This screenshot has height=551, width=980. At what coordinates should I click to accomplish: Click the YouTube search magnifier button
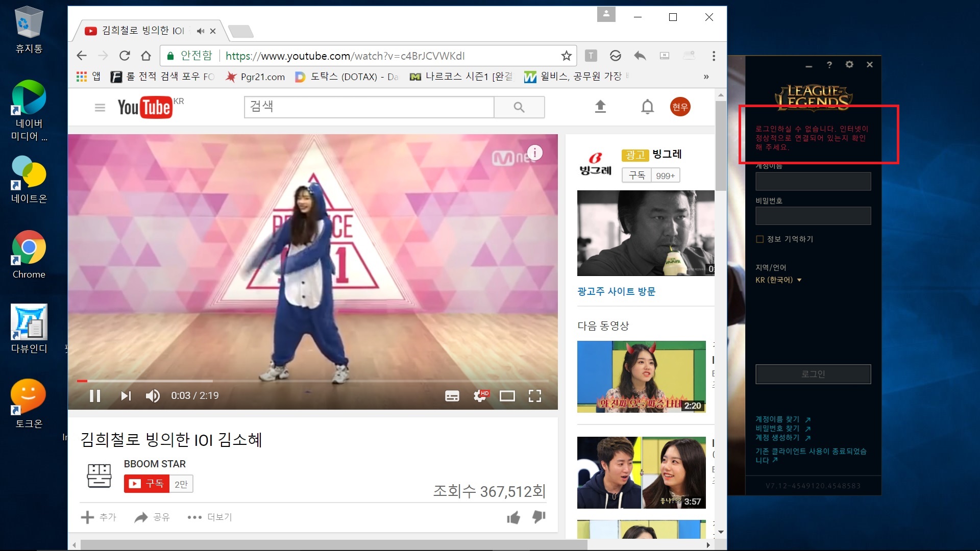point(519,107)
